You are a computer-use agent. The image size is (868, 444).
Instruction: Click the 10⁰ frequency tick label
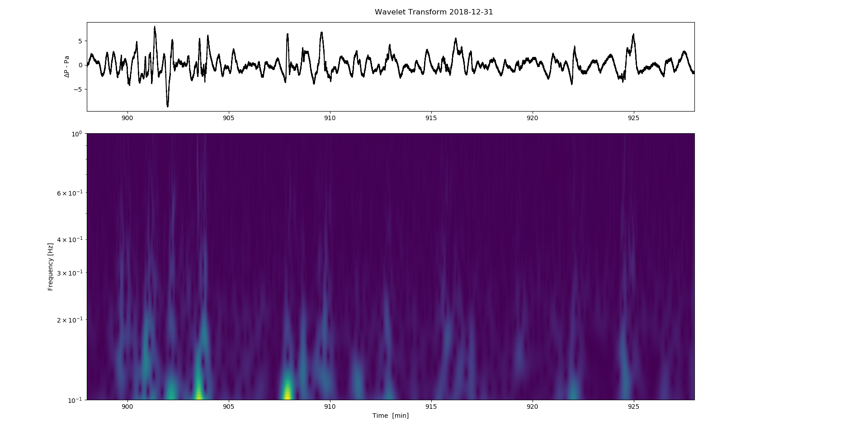76,134
